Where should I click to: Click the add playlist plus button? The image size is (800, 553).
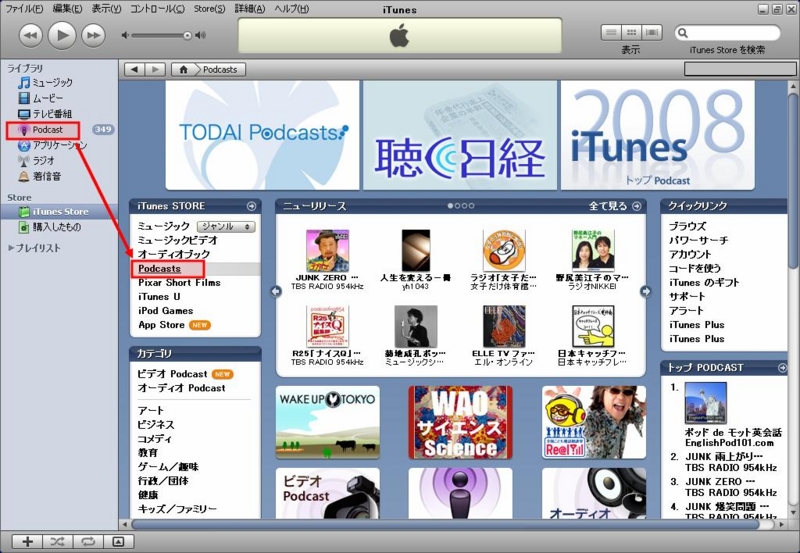(27, 542)
